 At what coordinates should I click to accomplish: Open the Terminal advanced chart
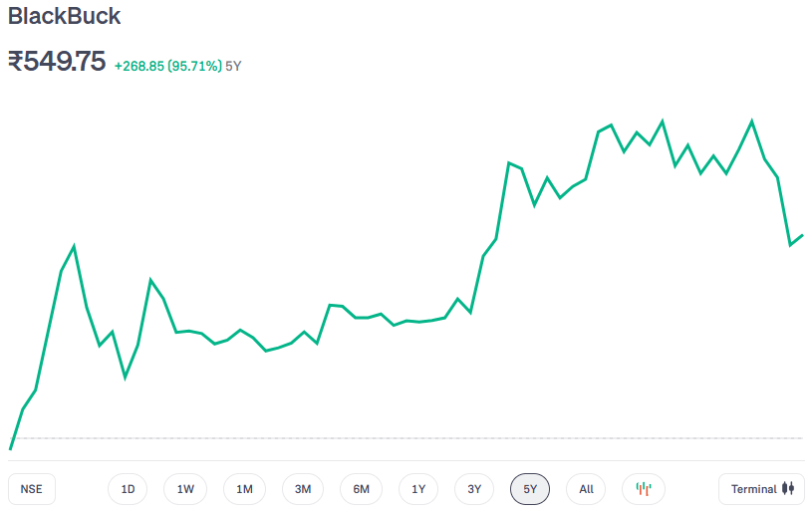[761, 489]
